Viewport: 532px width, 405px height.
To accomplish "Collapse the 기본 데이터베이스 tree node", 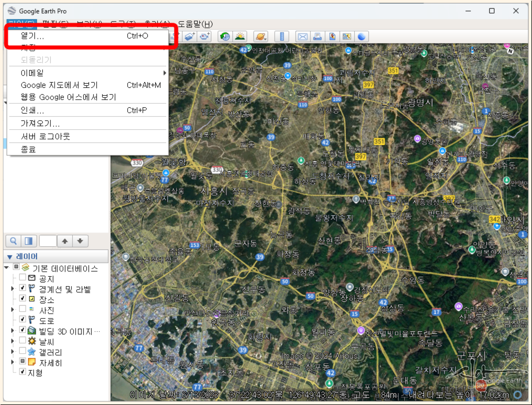I will click(7, 268).
